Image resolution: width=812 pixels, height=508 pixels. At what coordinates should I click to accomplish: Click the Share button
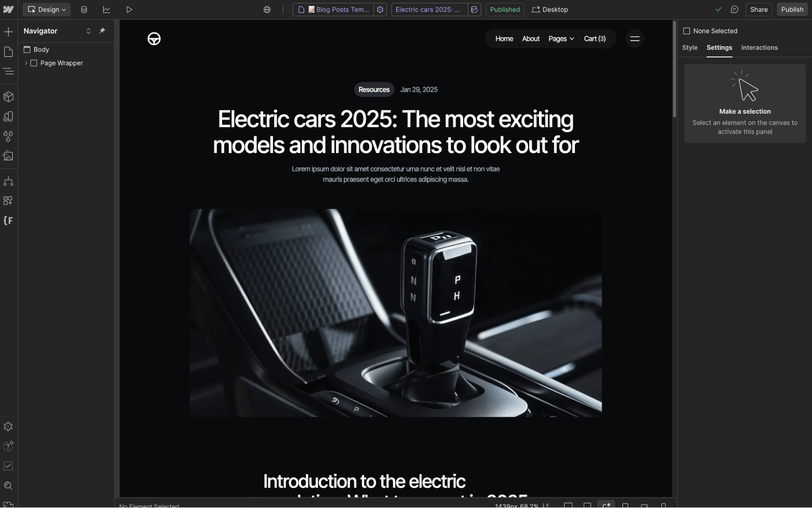(x=758, y=9)
